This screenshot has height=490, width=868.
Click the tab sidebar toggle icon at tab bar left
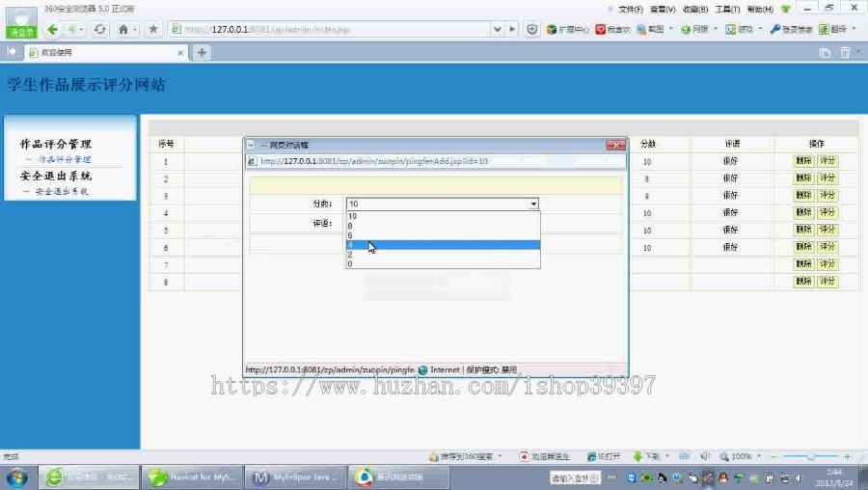click(11, 52)
